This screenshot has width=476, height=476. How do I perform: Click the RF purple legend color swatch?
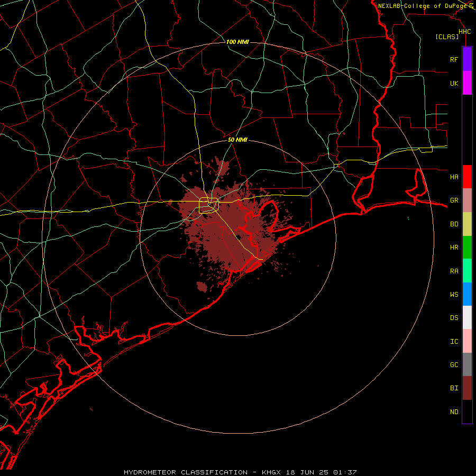(x=467, y=59)
